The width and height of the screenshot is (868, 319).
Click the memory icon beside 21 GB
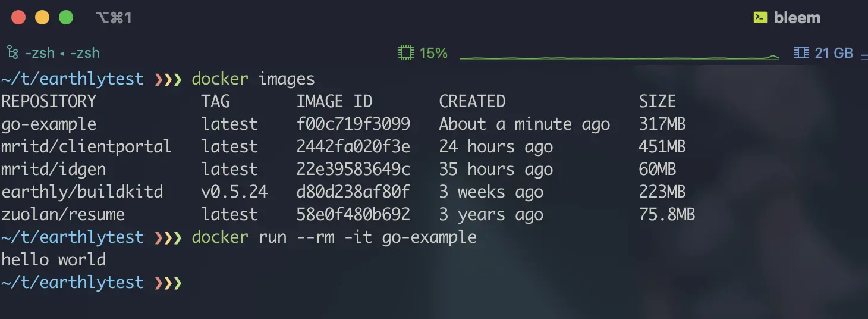pyautogui.click(x=801, y=53)
